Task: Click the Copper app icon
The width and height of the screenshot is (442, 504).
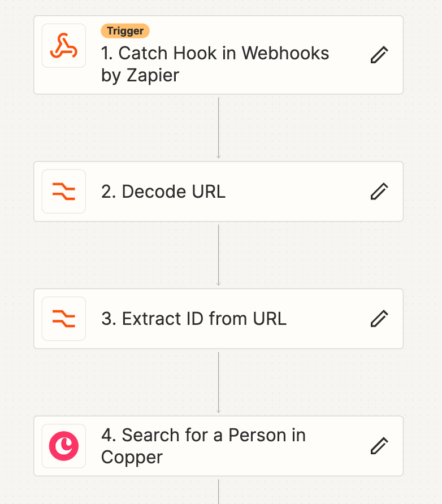Action: coord(64,446)
